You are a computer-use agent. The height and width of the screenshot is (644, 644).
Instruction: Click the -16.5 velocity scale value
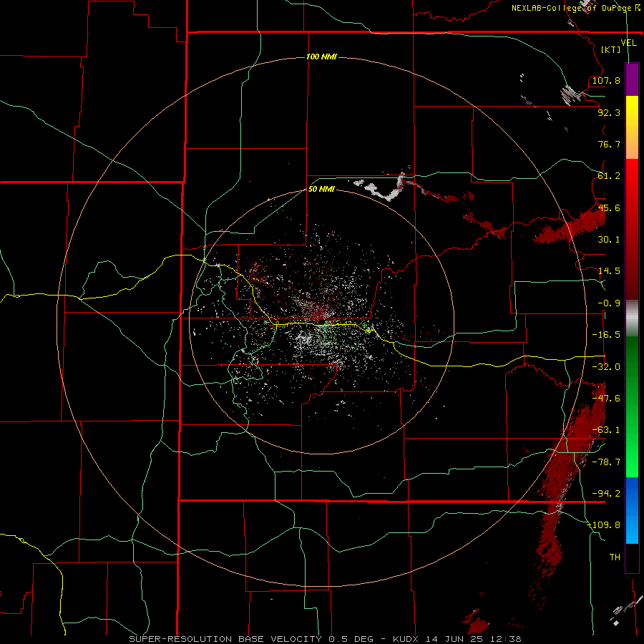(606, 335)
